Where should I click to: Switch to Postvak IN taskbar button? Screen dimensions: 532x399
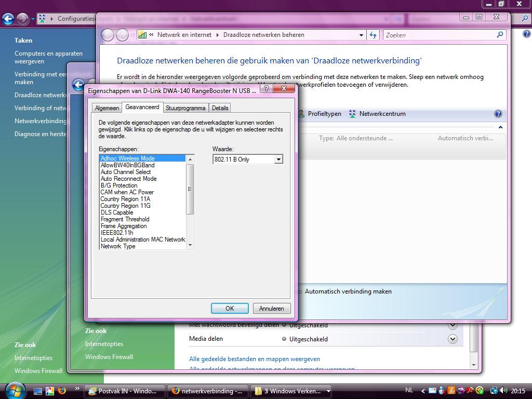[124, 391]
